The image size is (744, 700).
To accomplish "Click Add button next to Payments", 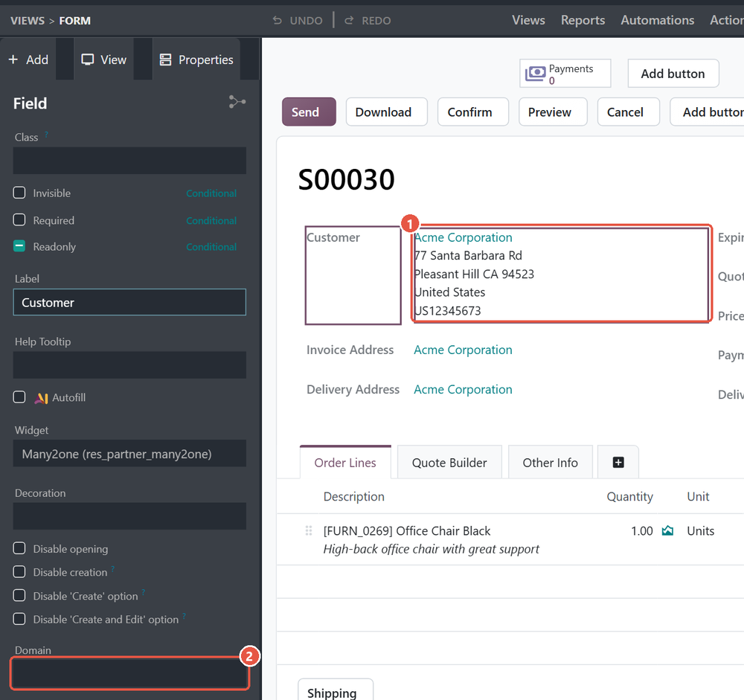I will [x=673, y=74].
